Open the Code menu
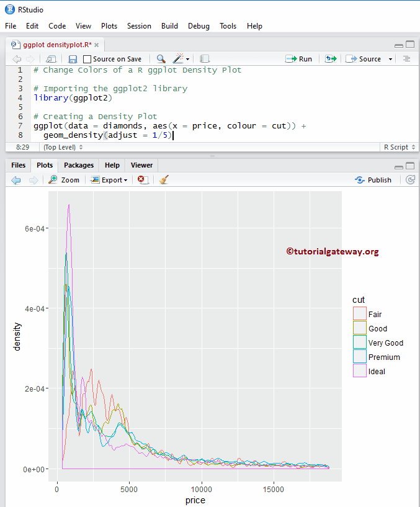Image resolution: width=420 pixels, height=507 pixels. 57,26
